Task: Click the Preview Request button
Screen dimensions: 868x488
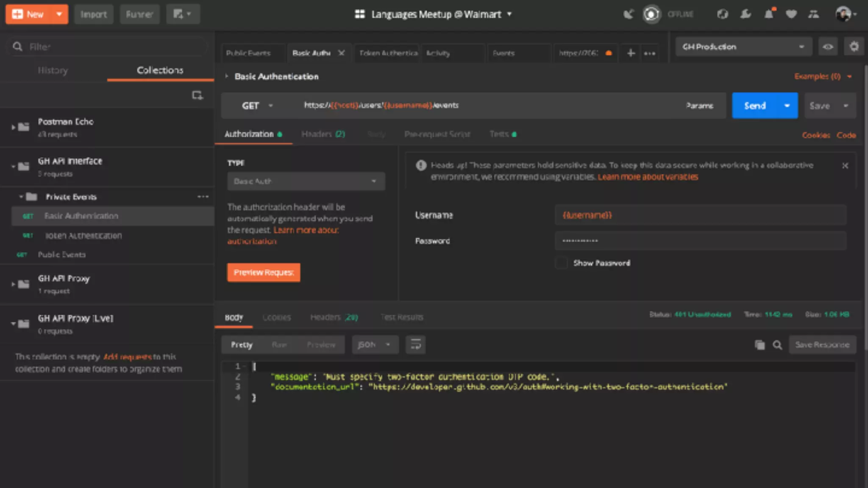Action: pos(263,272)
